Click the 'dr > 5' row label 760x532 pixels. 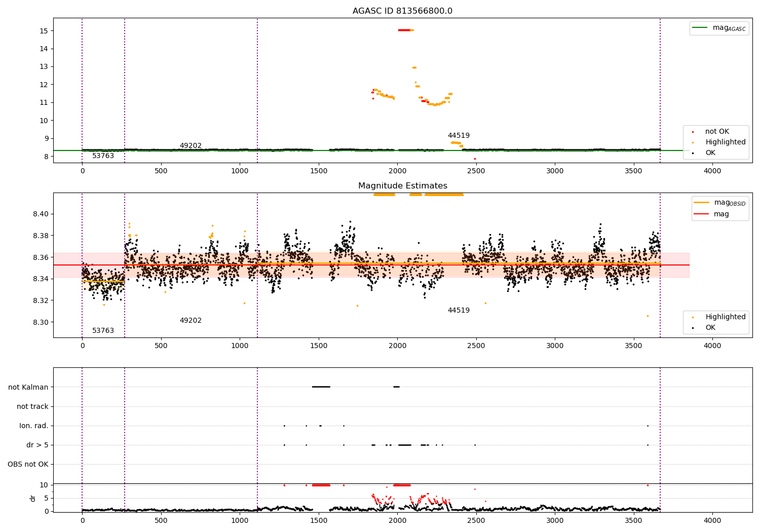37,445
